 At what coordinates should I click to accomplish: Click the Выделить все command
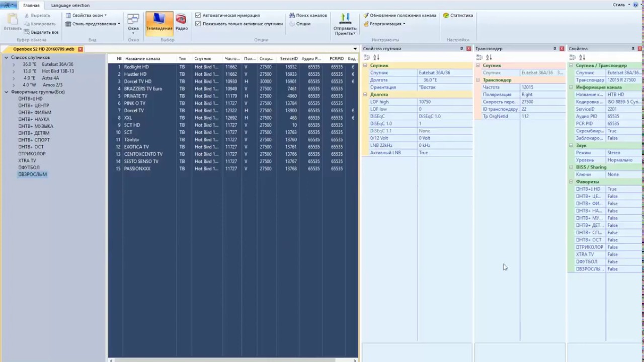41,32
